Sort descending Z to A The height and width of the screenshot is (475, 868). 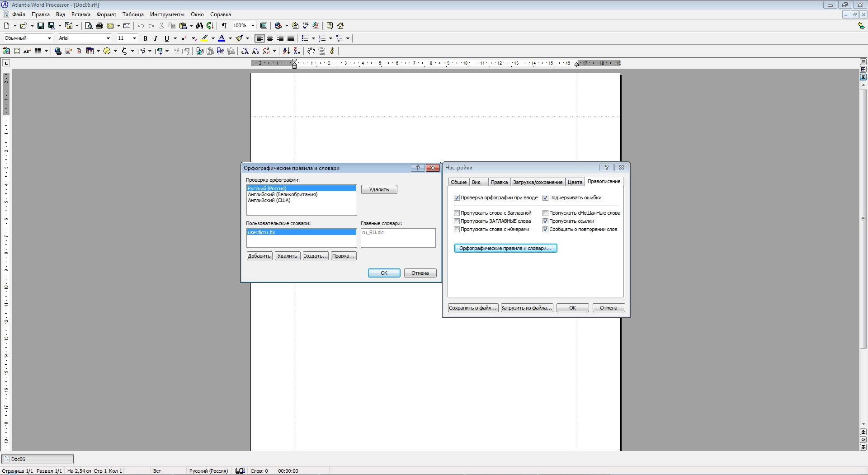[x=297, y=51]
